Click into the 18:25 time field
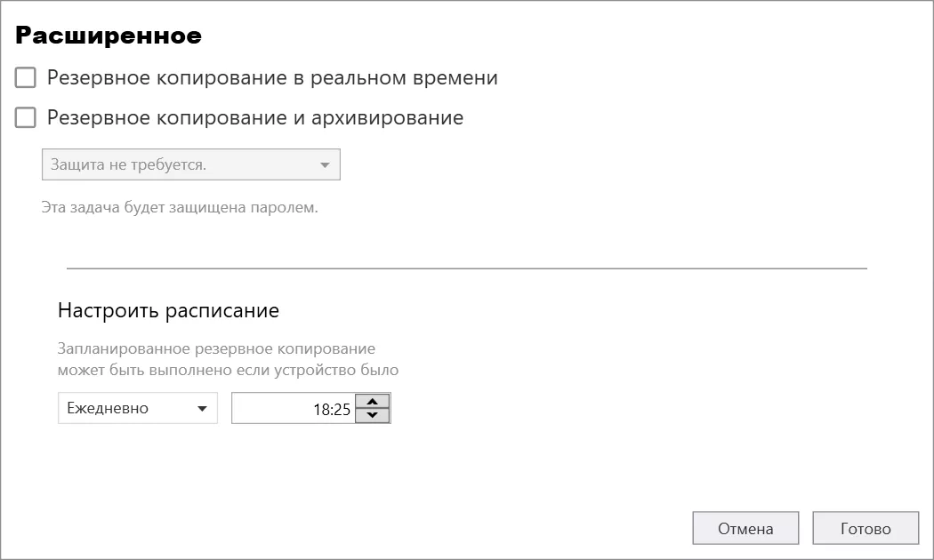934x560 pixels. 294,408
